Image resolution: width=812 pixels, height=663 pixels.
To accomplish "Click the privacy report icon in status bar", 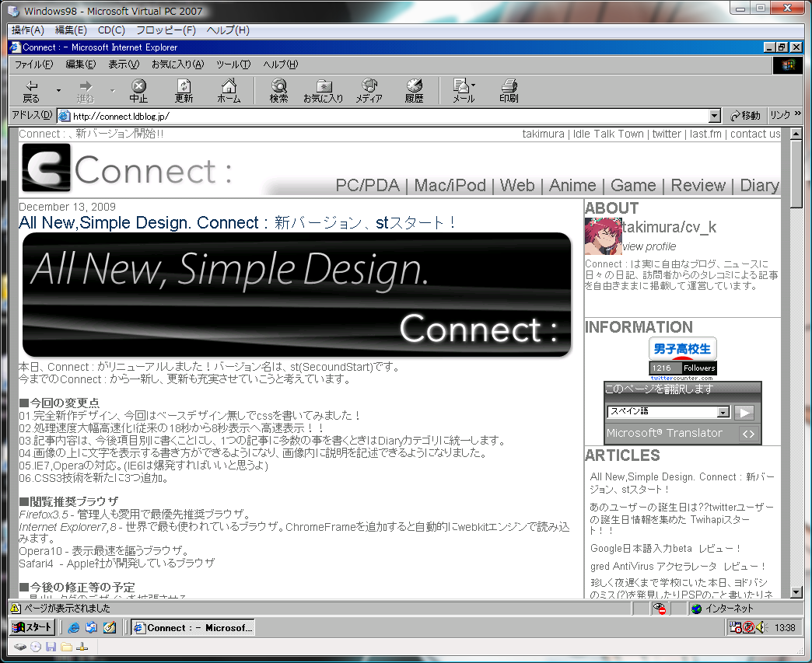I will click(660, 608).
